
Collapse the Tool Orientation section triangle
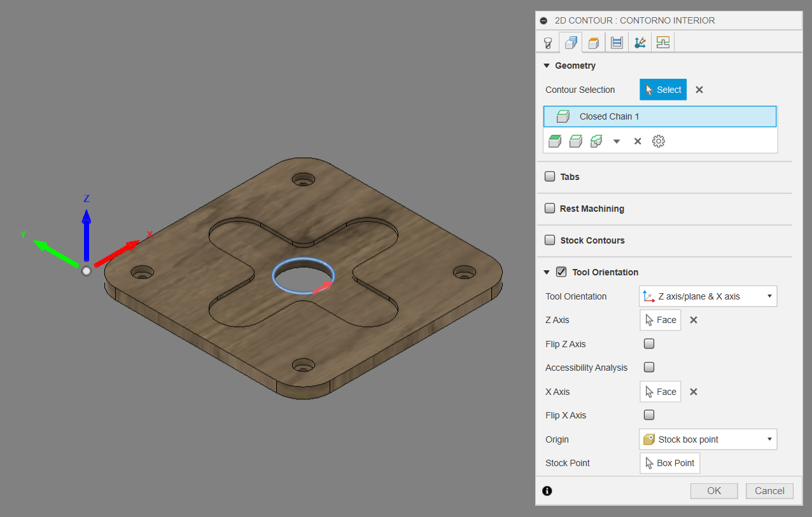(547, 272)
